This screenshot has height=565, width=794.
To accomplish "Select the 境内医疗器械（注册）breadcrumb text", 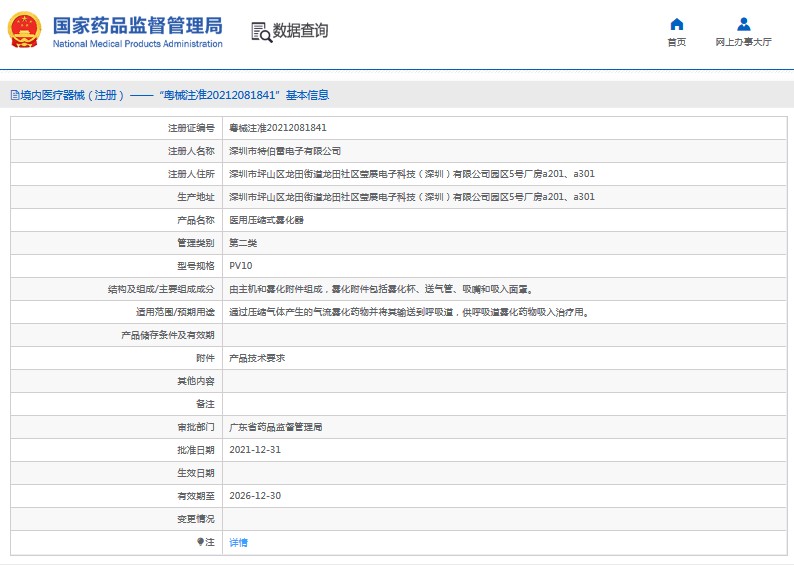I will (72, 95).
